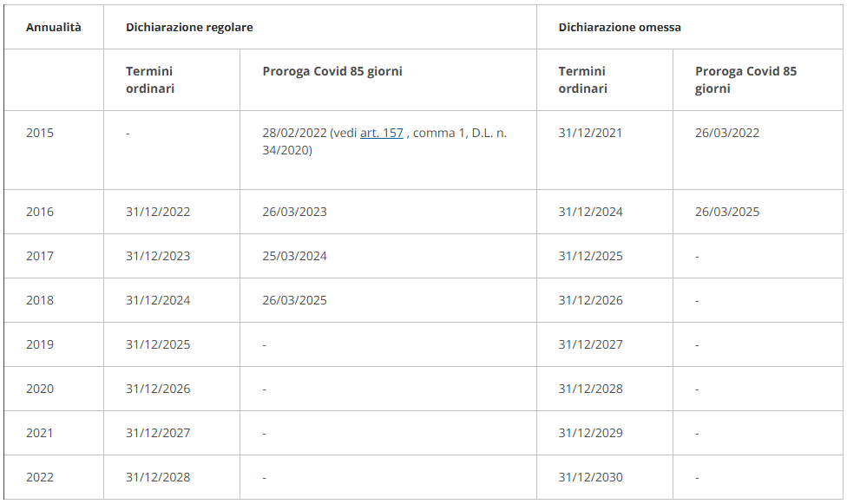
Task: Click the date 26/03/2022
Action: (x=727, y=133)
